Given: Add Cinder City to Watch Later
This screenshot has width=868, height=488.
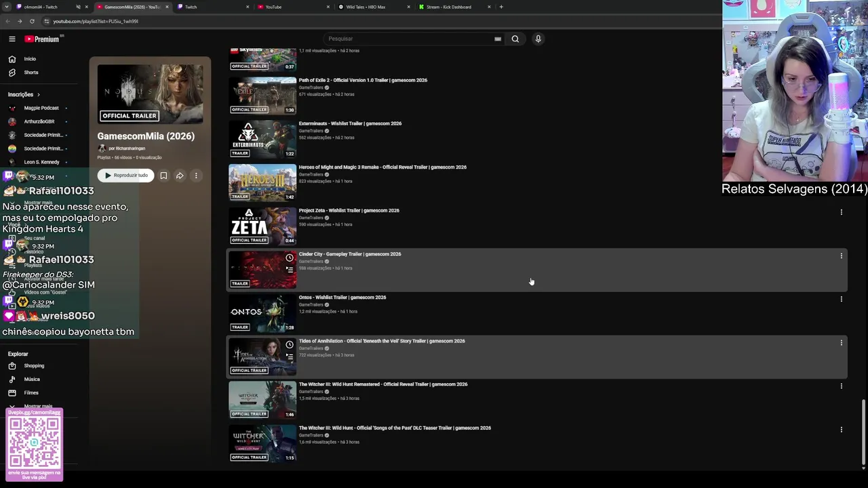Looking at the screenshot, I should [290, 258].
